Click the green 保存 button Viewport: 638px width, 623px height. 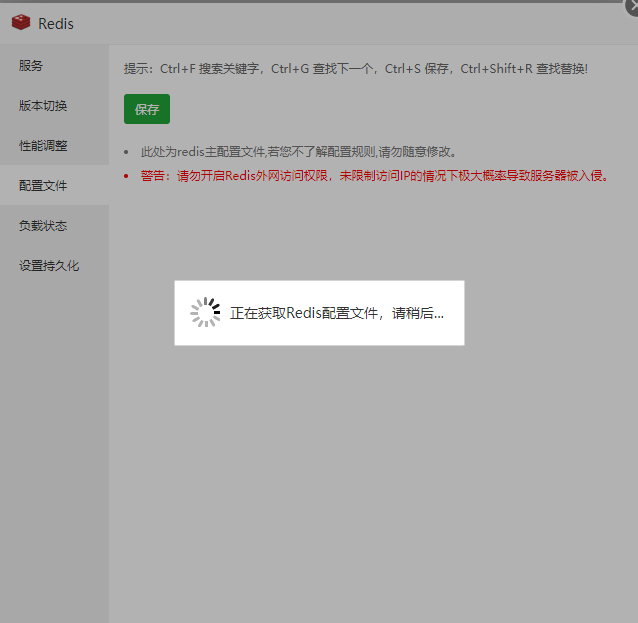(x=147, y=109)
